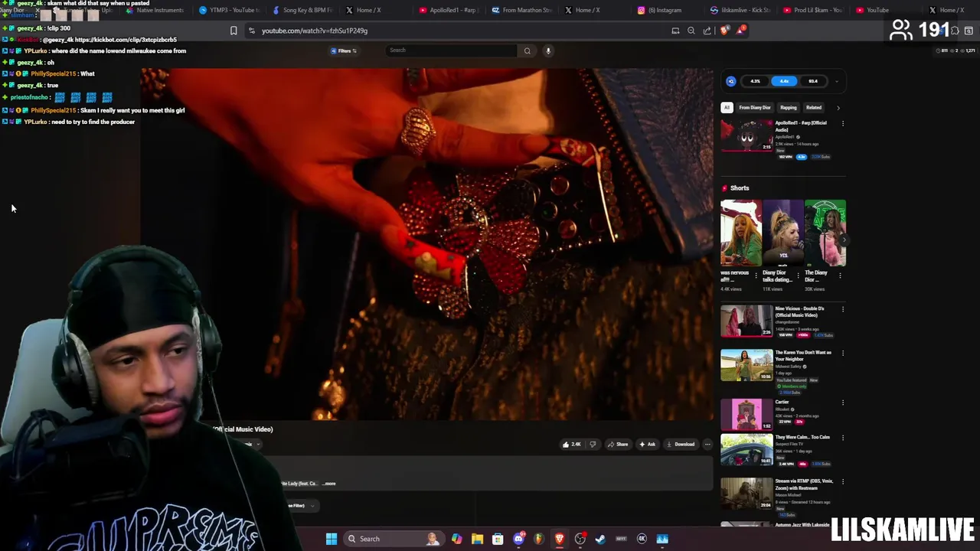Image resolution: width=980 pixels, height=551 pixels.
Task: Expand description with ...more
Action: [x=329, y=484]
